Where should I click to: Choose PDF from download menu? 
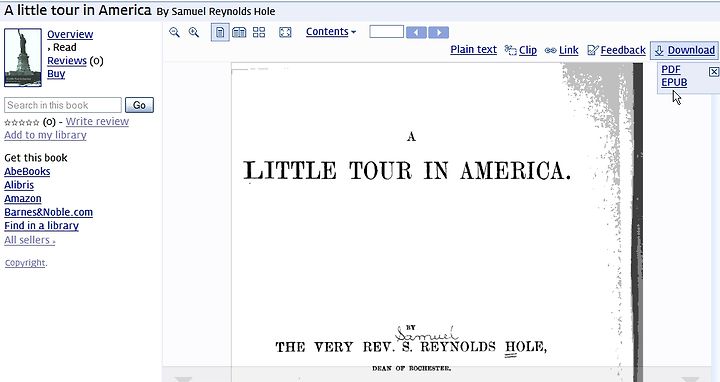670,69
